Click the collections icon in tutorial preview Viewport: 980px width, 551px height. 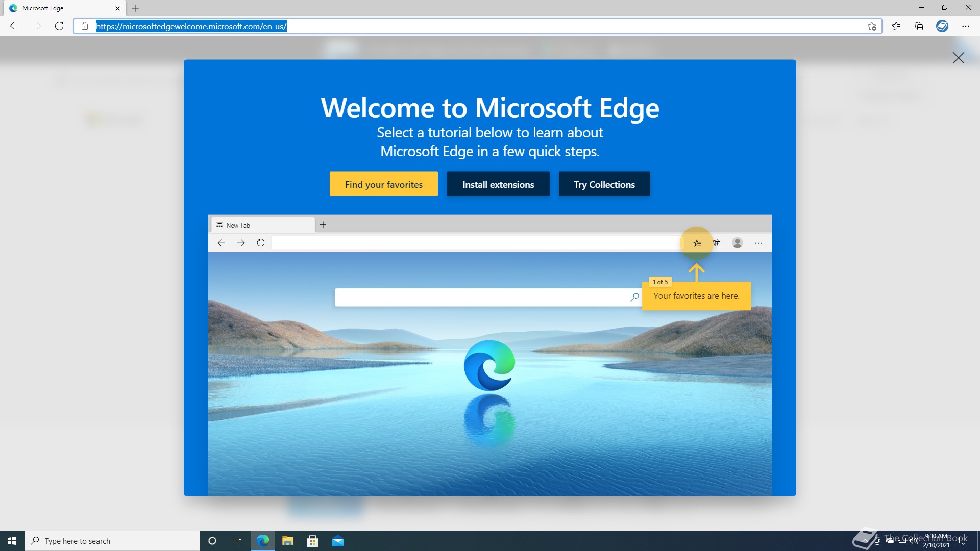717,243
